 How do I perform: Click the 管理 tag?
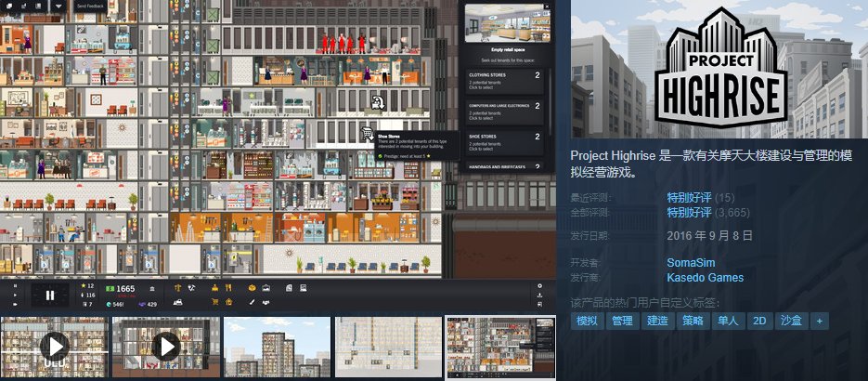click(622, 321)
